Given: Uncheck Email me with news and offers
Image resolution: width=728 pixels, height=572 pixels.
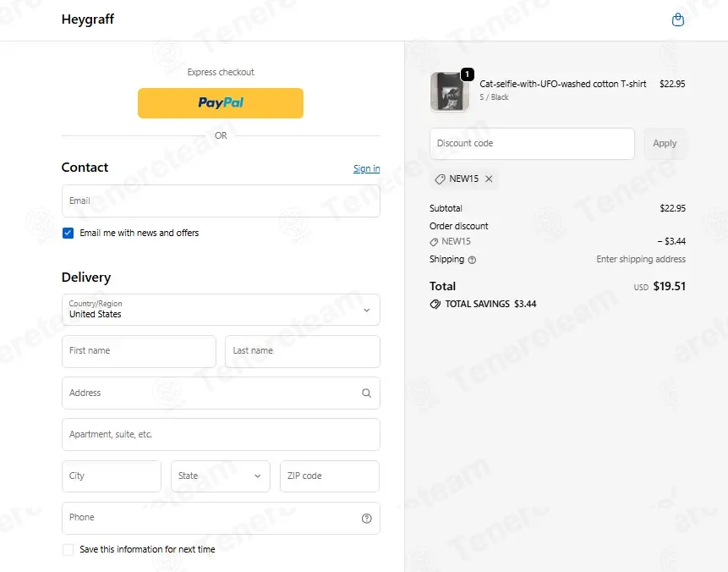Looking at the screenshot, I should [x=68, y=233].
